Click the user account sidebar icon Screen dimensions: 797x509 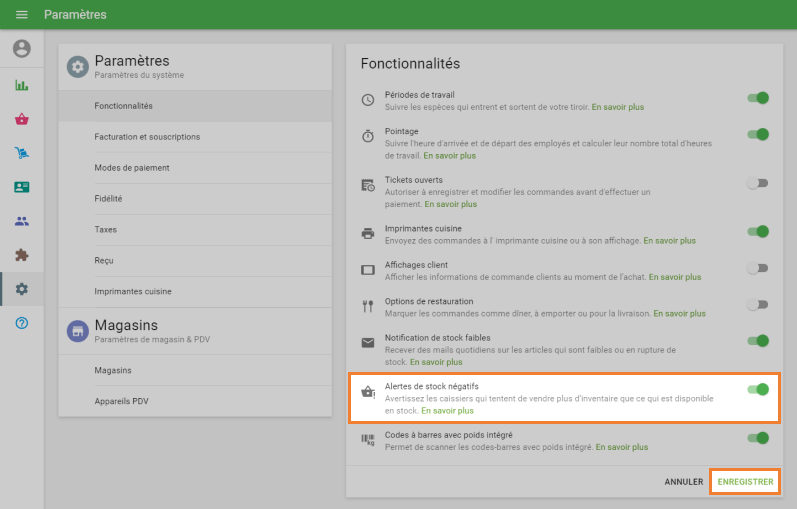tap(21, 49)
